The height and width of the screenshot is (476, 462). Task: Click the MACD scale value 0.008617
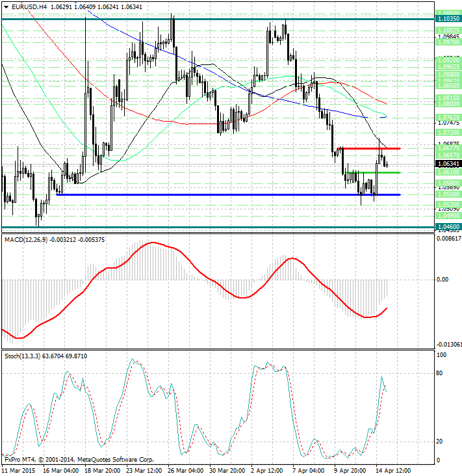point(449,239)
